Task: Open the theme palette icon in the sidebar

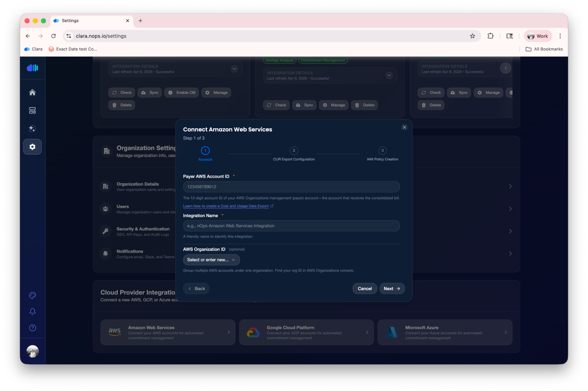Action: (32, 295)
